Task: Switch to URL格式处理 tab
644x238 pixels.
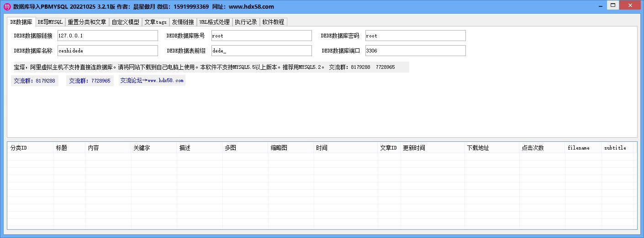Action: pyautogui.click(x=214, y=22)
